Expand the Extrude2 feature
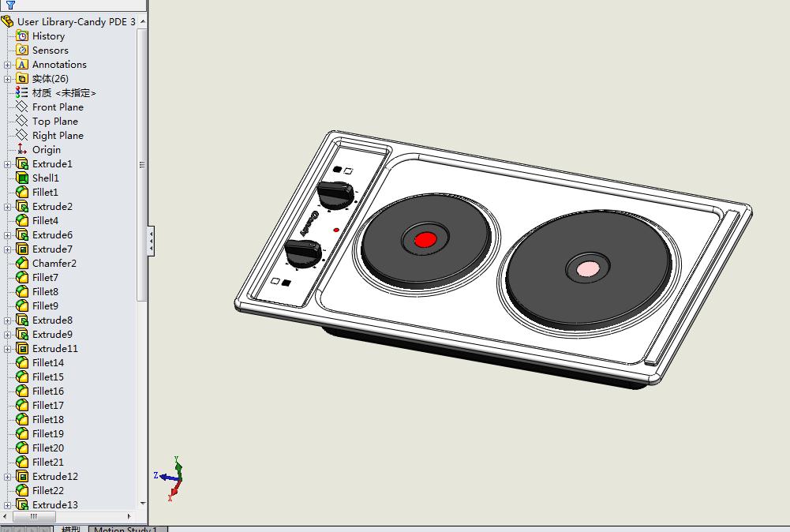Image resolution: width=790 pixels, height=532 pixels. click(x=7, y=207)
